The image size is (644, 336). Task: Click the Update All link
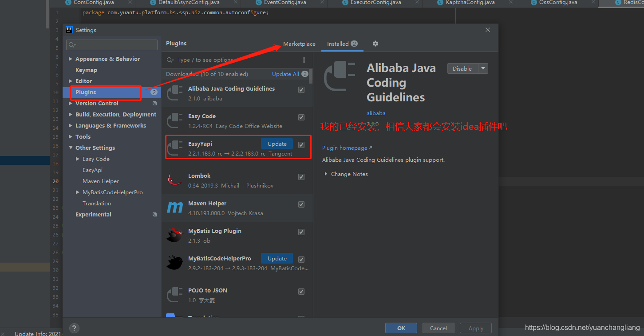click(285, 74)
